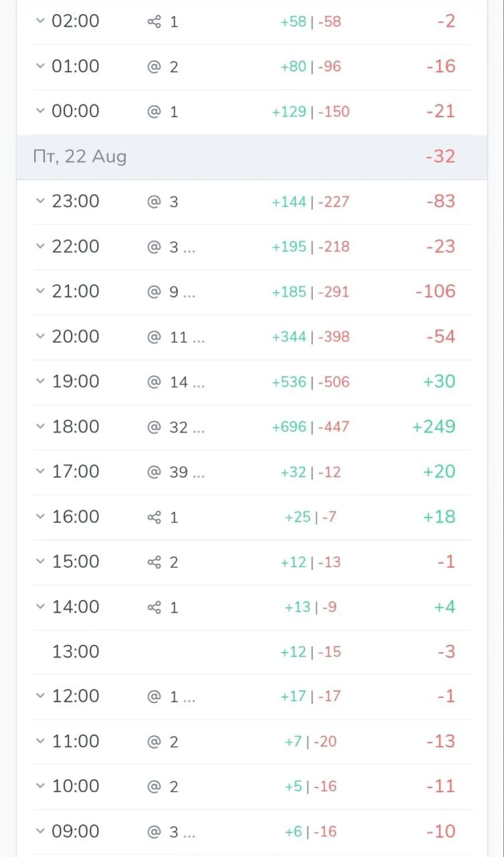
Task: Expand the 02:00 hour row chevron
Action: coord(40,21)
